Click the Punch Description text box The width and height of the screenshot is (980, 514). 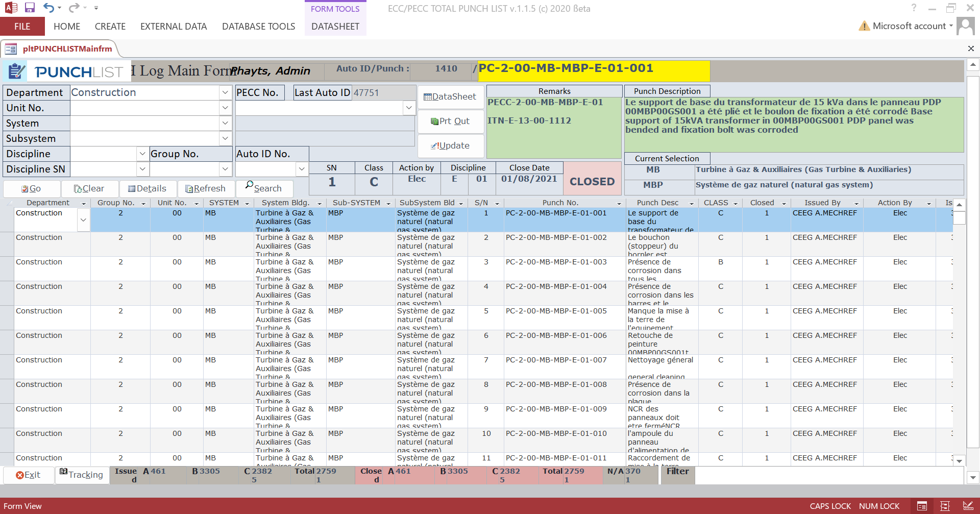click(794, 125)
